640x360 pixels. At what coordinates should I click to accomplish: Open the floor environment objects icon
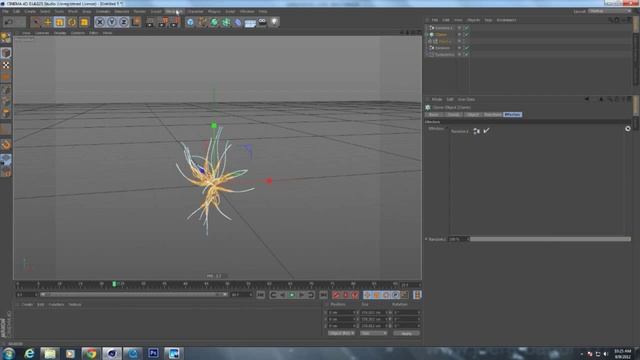click(x=250, y=22)
